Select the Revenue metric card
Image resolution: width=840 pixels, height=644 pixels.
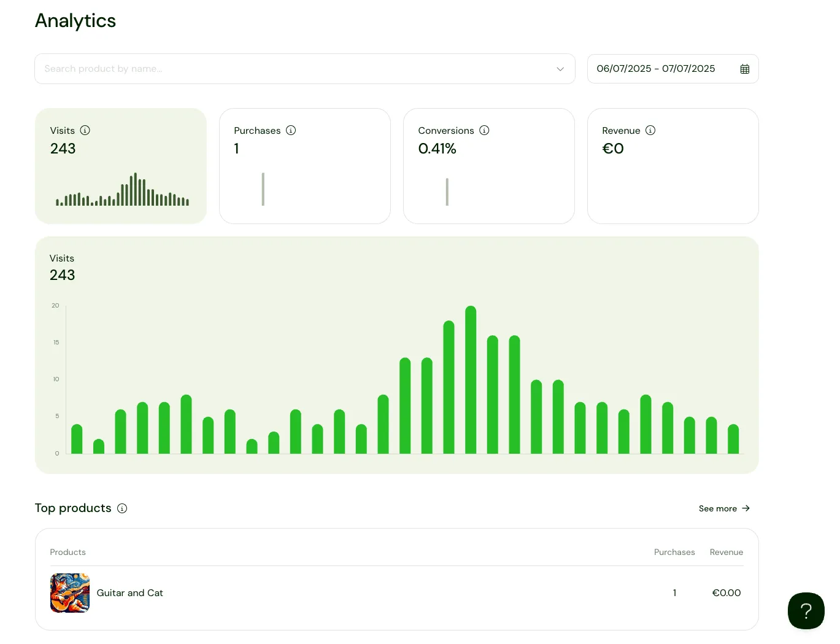pos(673,166)
